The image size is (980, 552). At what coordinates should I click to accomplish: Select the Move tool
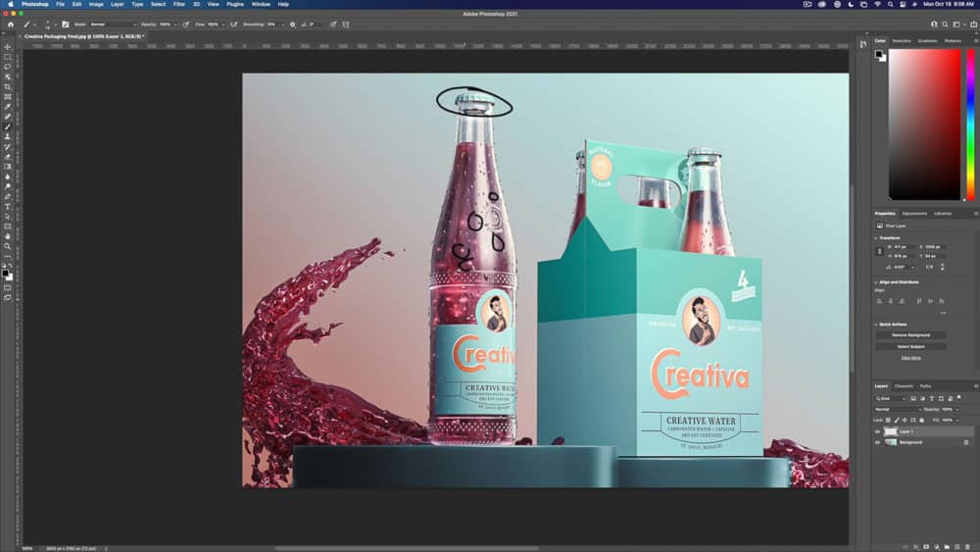8,47
